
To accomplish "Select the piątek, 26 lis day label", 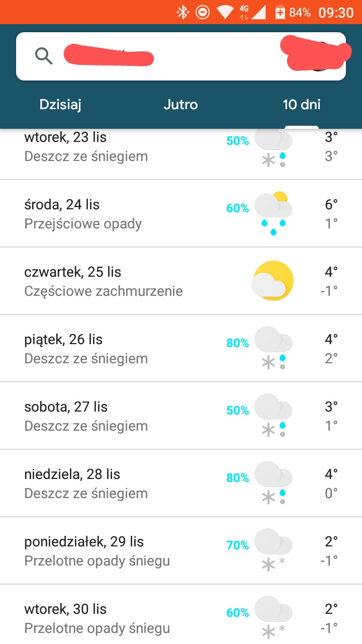I will (63, 340).
